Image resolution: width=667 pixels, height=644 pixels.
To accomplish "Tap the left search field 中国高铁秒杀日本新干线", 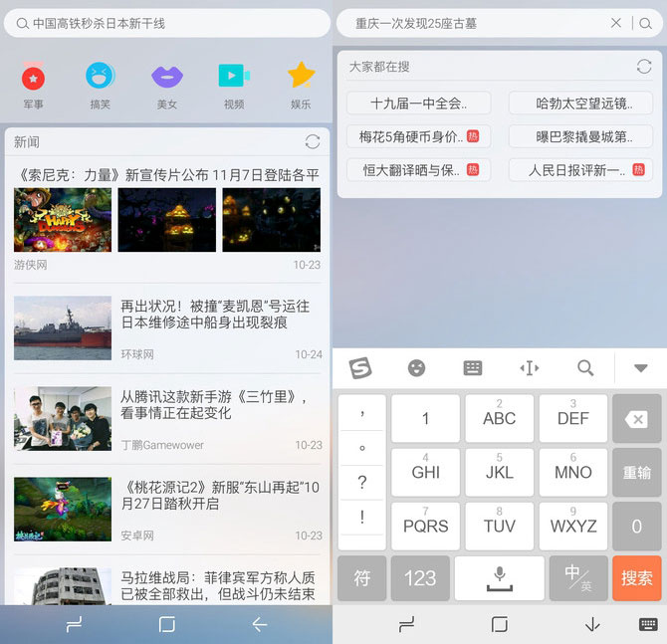I will pyautogui.click(x=167, y=24).
